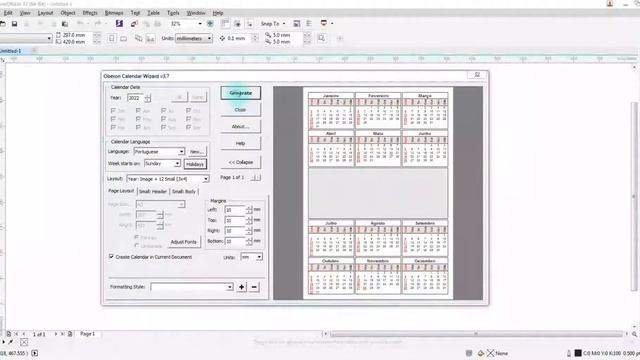The image size is (640, 360).
Task: Click the plus button beside Formatting Style
Action: (242, 287)
